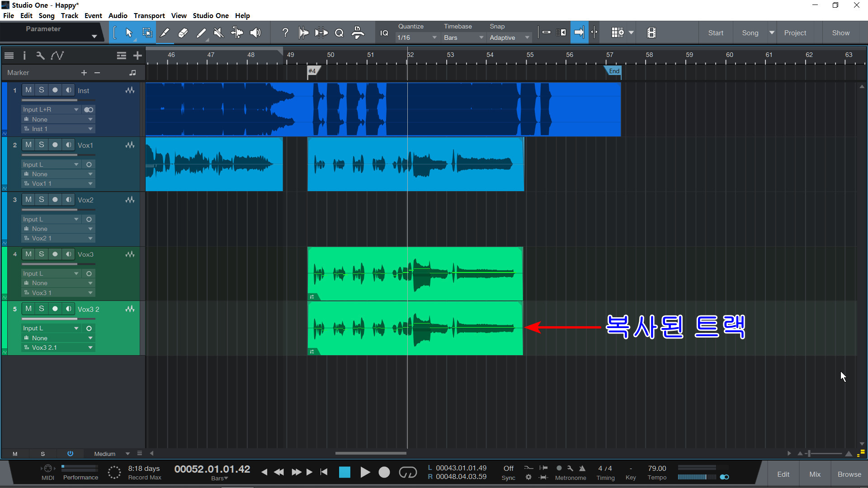Open the Audio menu
The height and width of the screenshot is (488, 868).
click(118, 15)
